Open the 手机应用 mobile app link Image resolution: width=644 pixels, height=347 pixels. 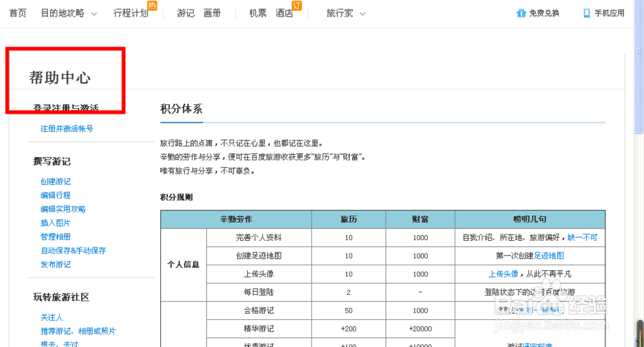609,13
